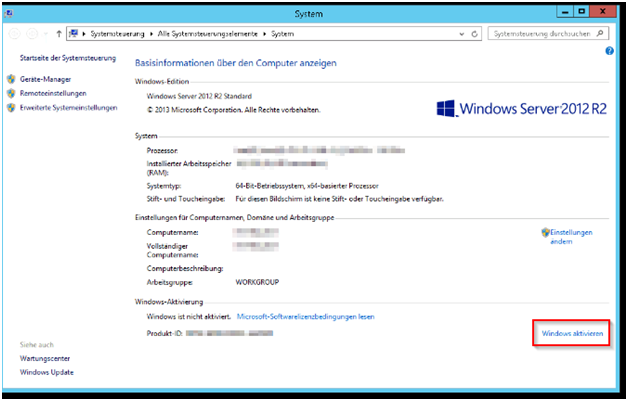
Task: Open recent locations dropdown next to forward arrow
Action: pos(45,34)
